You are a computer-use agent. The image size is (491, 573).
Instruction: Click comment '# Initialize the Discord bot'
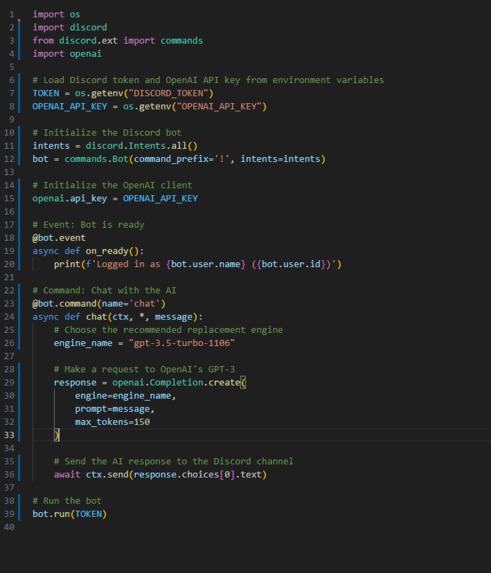[107, 133]
